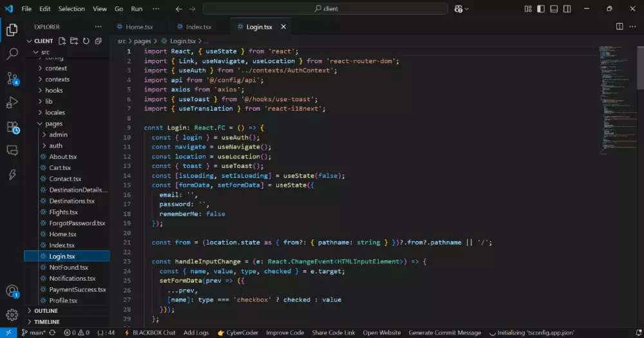Open the Search view in activity bar
This screenshot has height=338, width=644.
(x=12, y=54)
